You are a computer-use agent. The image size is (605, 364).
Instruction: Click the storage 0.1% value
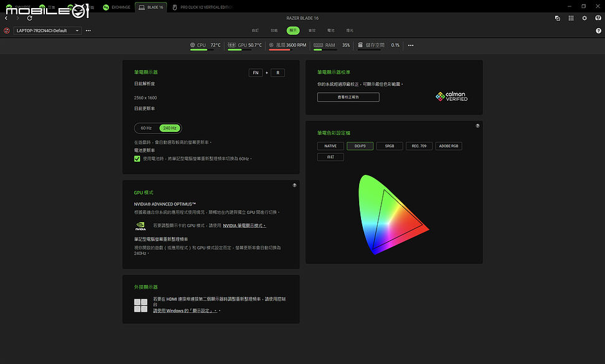coord(395,45)
